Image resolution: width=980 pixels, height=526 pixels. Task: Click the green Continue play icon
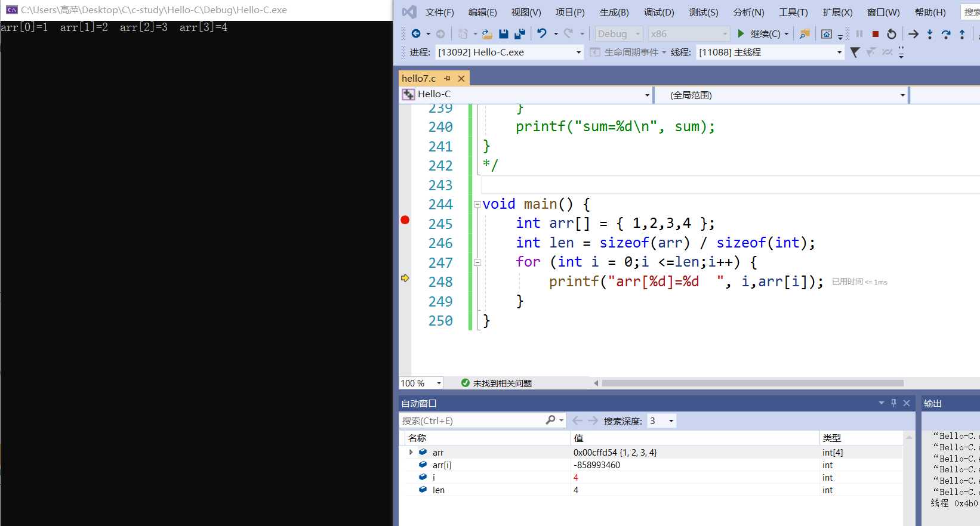pyautogui.click(x=741, y=34)
